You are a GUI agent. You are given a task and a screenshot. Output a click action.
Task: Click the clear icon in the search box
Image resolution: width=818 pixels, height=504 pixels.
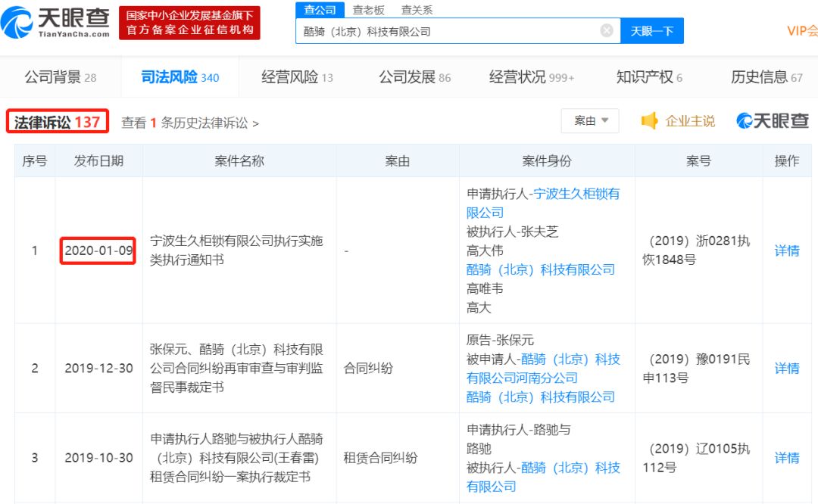click(605, 30)
